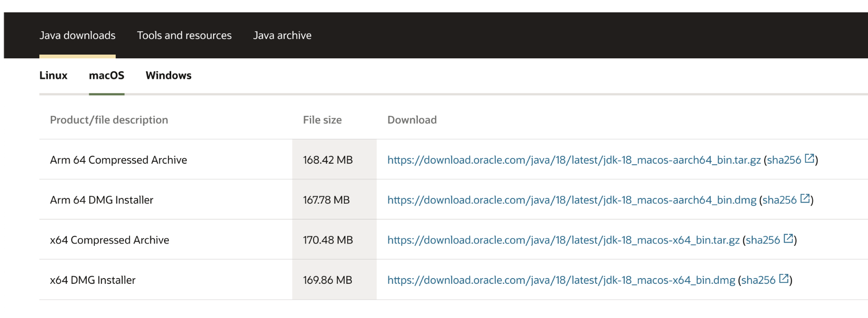Select the macOS platform tab
The height and width of the screenshot is (318, 868).
107,75
